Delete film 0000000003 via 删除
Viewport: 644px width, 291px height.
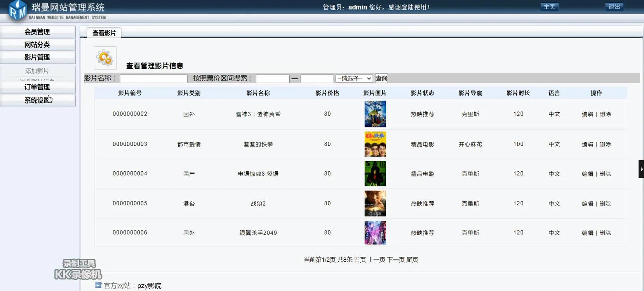click(x=605, y=144)
